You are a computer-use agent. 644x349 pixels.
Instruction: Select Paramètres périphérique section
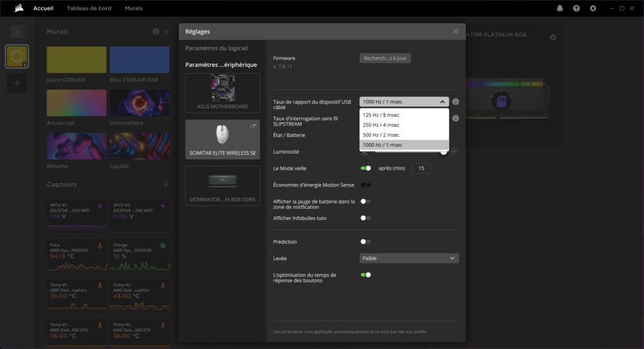pos(221,64)
